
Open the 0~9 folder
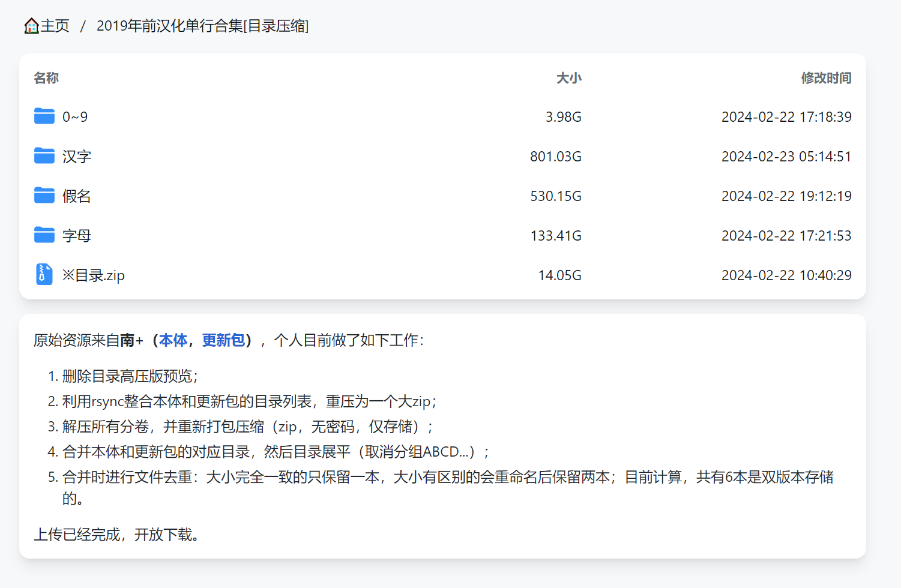[75, 117]
